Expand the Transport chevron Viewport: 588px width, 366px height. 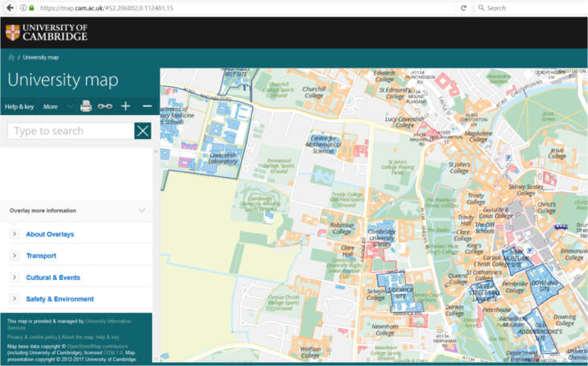point(14,256)
